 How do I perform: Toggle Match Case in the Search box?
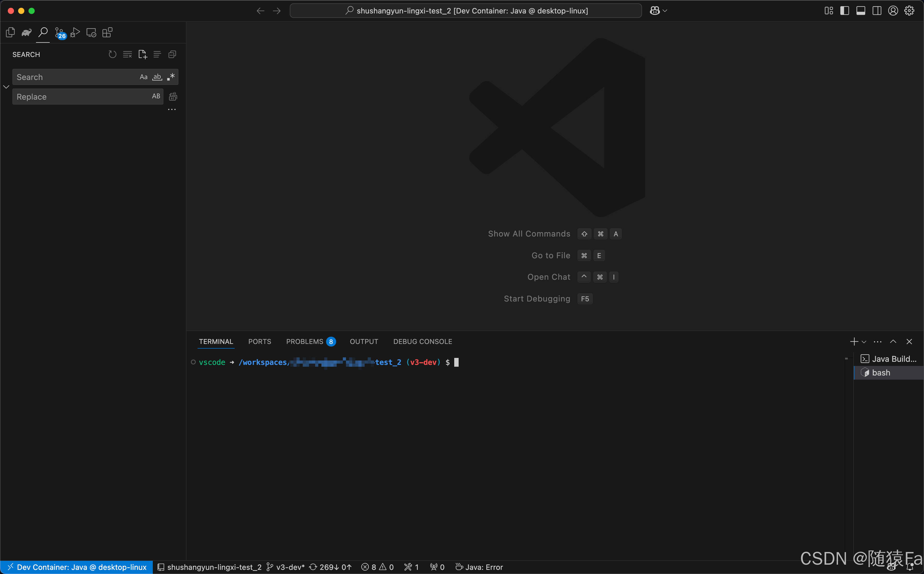coord(143,77)
